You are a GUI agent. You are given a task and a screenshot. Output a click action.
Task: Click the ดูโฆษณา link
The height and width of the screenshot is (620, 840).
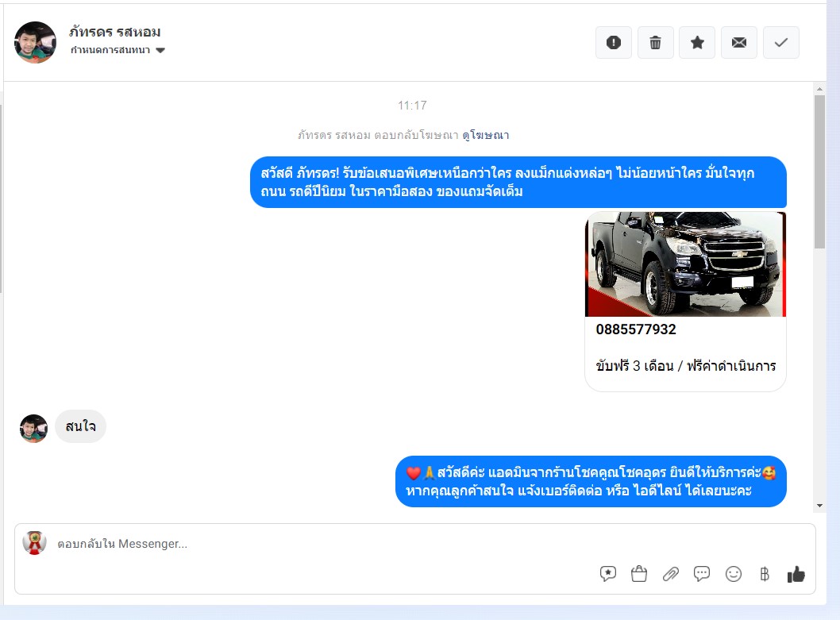[486, 135]
